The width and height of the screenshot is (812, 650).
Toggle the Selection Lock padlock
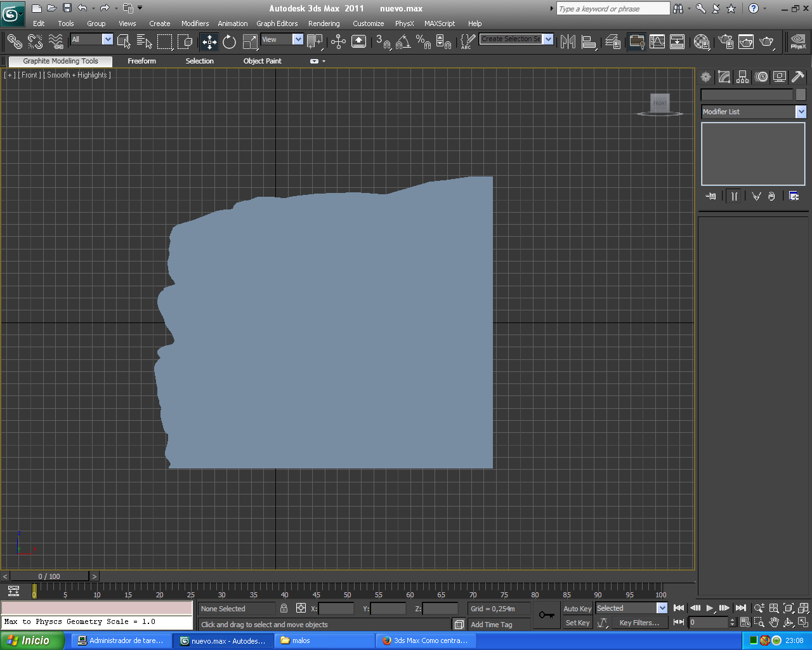[284, 608]
